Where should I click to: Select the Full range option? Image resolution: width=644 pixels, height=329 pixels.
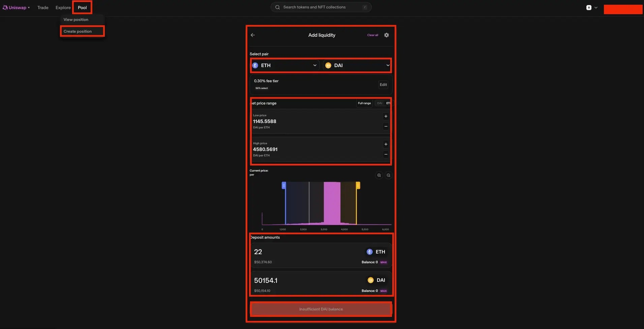pyautogui.click(x=364, y=103)
